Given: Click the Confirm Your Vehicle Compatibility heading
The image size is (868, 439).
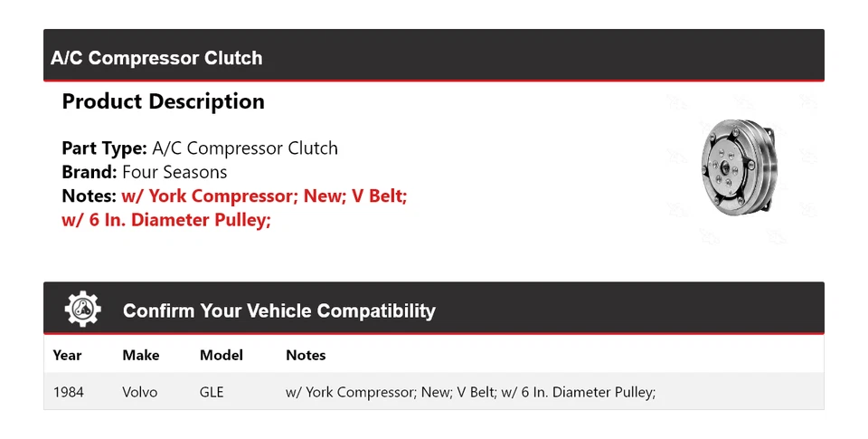Looking at the screenshot, I should click(x=278, y=311).
